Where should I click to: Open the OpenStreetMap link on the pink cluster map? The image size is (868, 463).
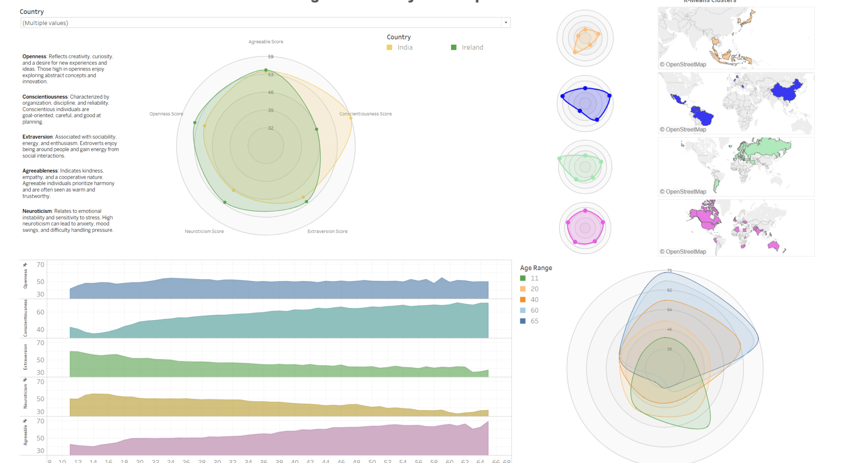(683, 251)
